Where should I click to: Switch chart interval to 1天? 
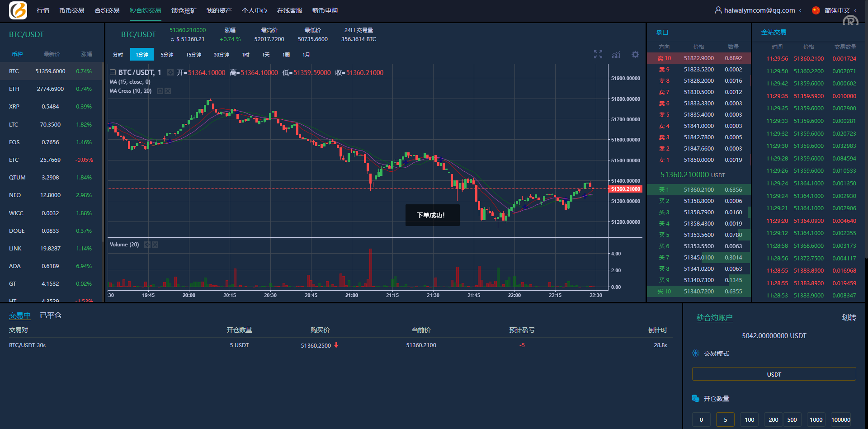click(x=265, y=55)
